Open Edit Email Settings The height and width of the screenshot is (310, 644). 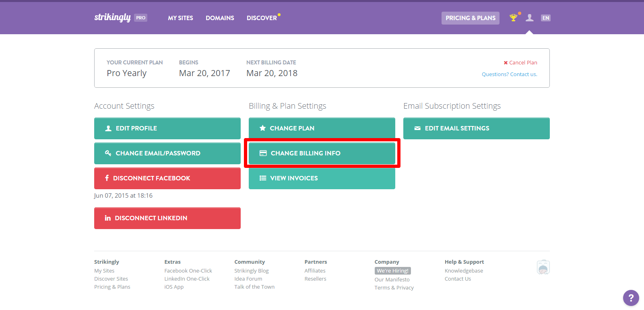pyautogui.click(x=476, y=128)
